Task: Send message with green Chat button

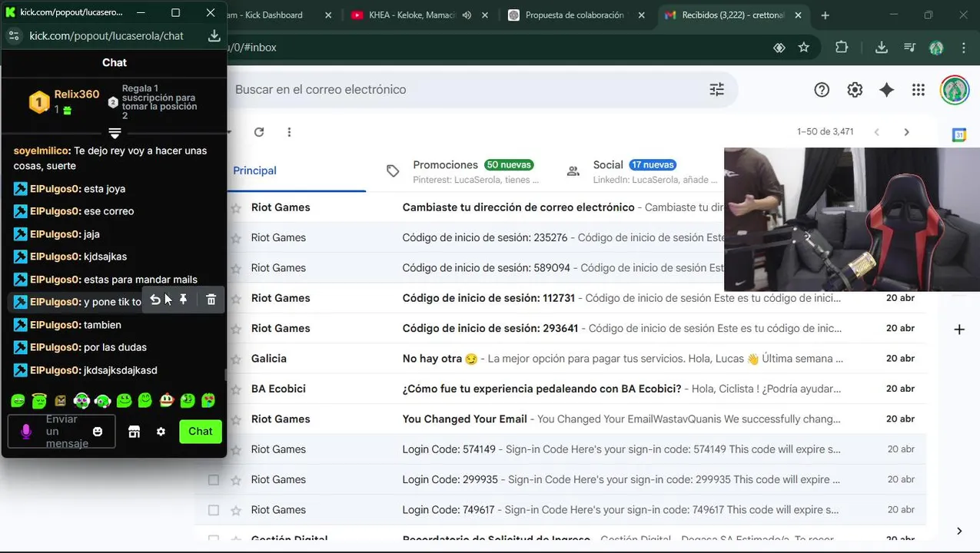Action: point(201,432)
